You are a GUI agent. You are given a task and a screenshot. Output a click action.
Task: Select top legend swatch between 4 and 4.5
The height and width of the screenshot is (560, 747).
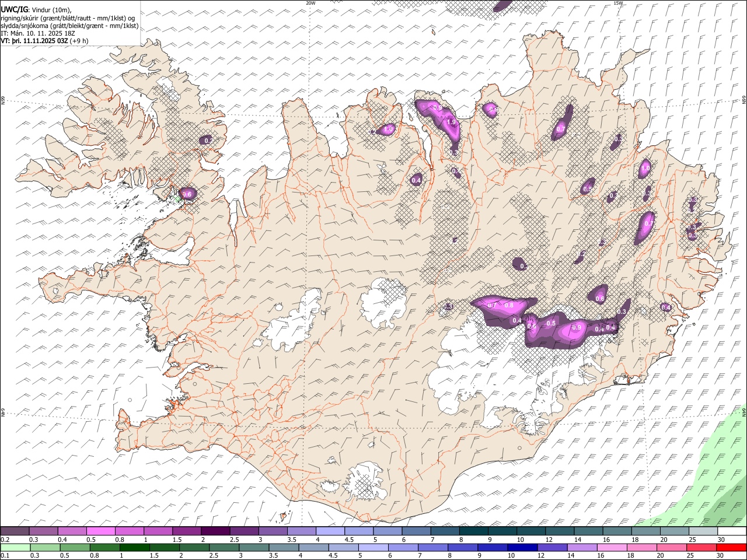[x=330, y=531]
